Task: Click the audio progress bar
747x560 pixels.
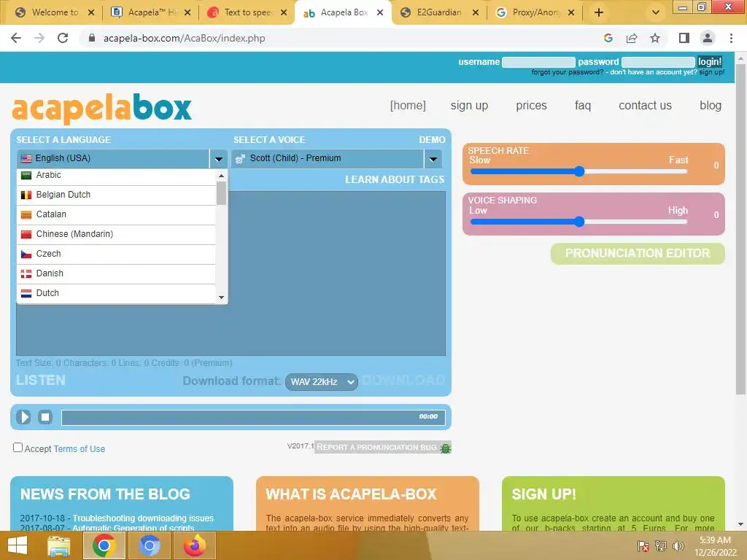Action: tap(253, 417)
